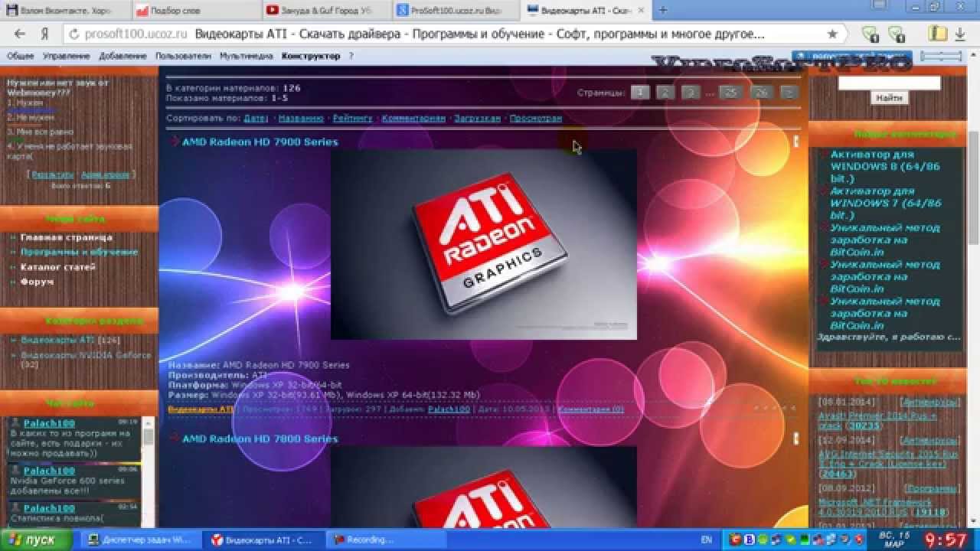Open 'Общее' admin menu
The height and width of the screenshot is (551, 980).
(21, 56)
